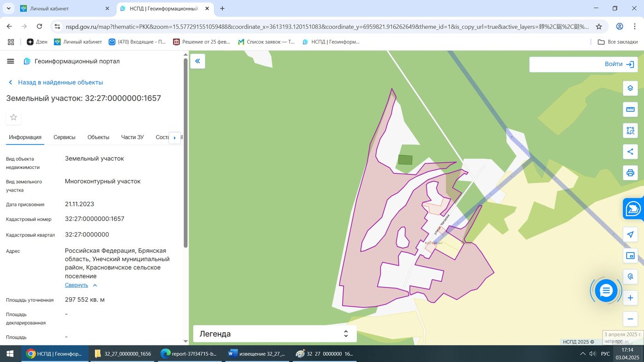Open the Chrome profile menu

620,27
